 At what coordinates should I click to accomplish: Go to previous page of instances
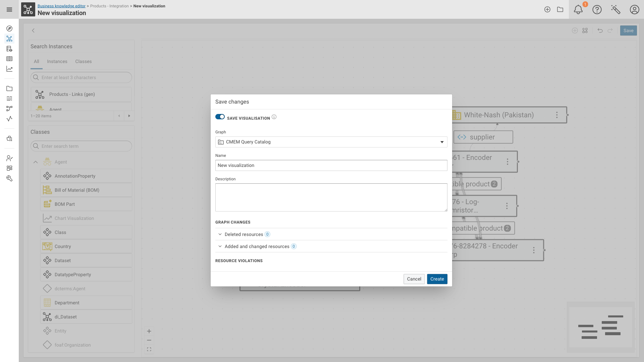[x=119, y=116]
